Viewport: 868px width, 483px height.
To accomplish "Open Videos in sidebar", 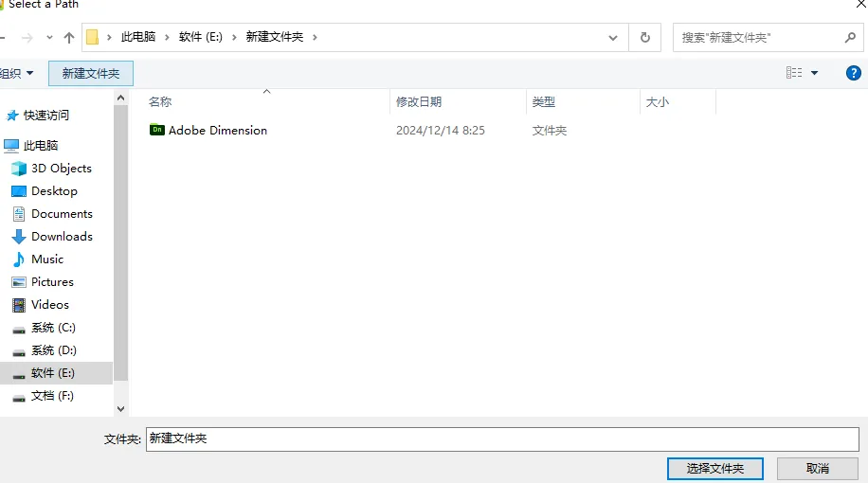I will click(50, 304).
